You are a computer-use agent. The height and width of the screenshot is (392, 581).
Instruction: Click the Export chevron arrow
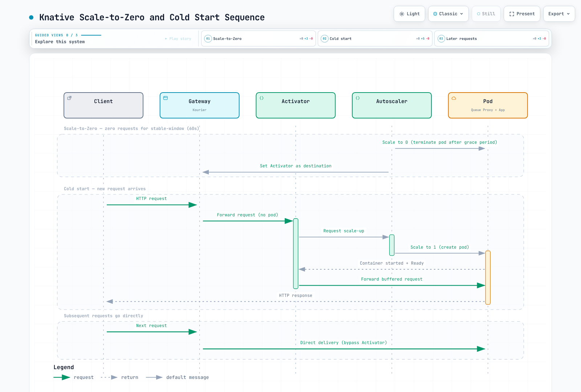point(568,14)
